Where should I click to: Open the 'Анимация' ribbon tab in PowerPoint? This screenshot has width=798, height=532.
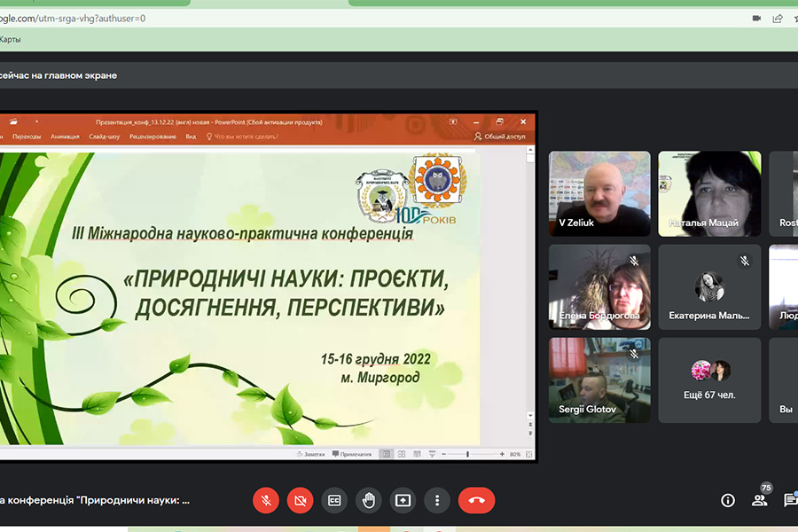(x=65, y=137)
